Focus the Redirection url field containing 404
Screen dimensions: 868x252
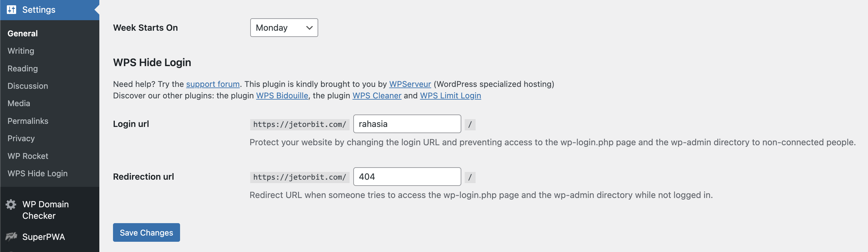[407, 177]
